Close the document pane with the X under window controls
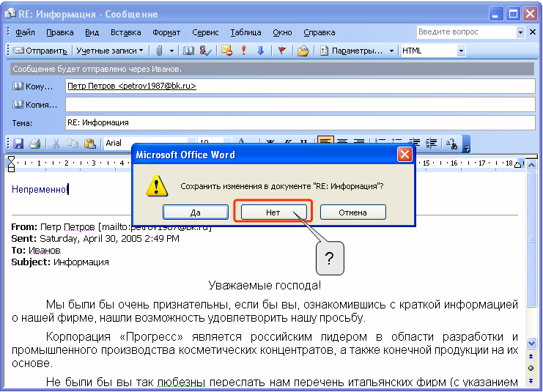Screen dimensions: 543x392 tap(533, 32)
